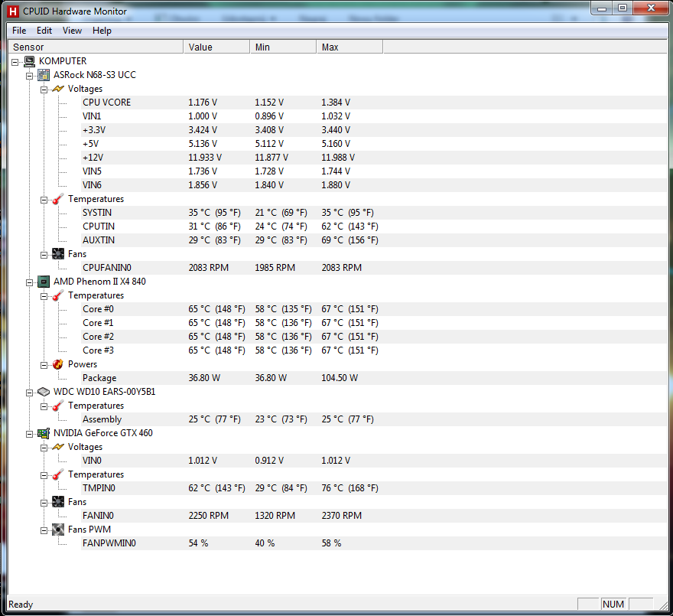Click the Voltages icon under NVIDIA GeForce GTX 460
Viewport: 673px width, 616px height.
click(x=58, y=447)
